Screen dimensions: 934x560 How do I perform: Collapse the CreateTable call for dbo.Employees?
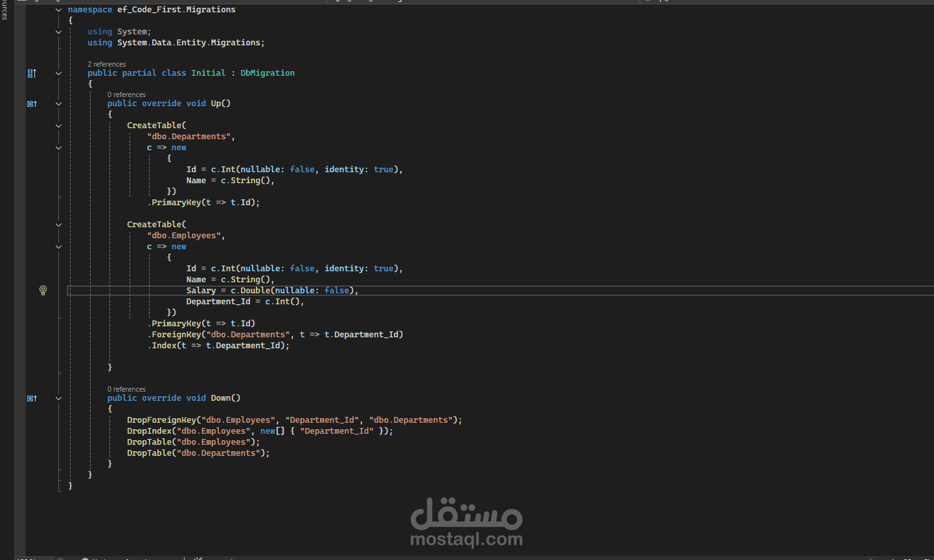coord(58,225)
